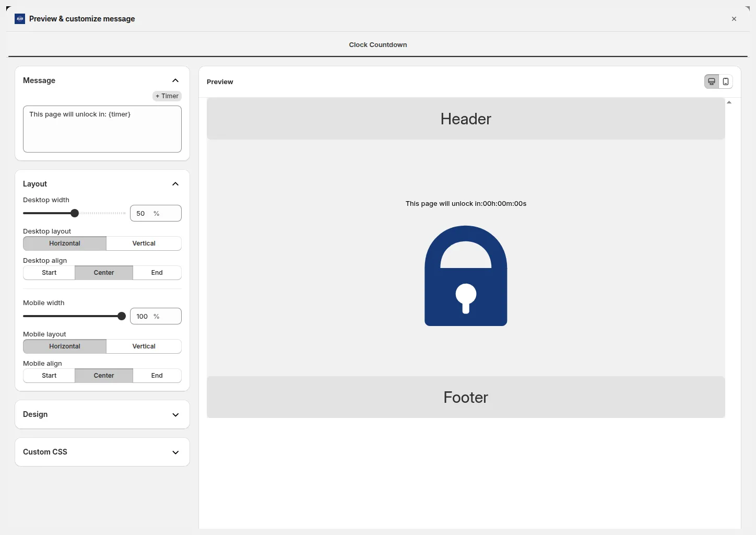Click the preview scrollbar up arrow
Screen dimensions: 756x535
click(x=729, y=102)
